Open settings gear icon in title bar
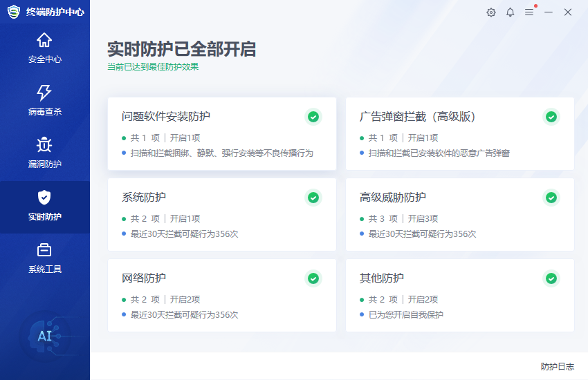The image size is (588, 380). [x=491, y=12]
